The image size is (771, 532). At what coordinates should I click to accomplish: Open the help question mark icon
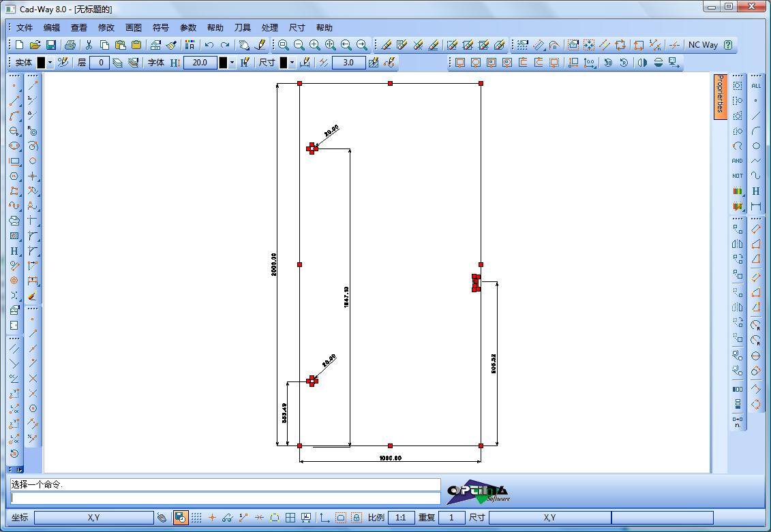pyautogui.click(x=728, y=45)
